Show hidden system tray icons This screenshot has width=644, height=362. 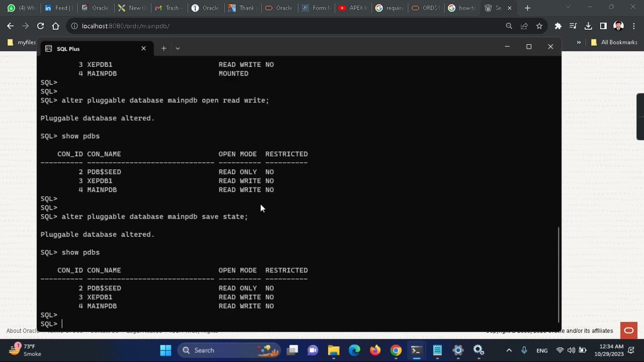(509, 350)
